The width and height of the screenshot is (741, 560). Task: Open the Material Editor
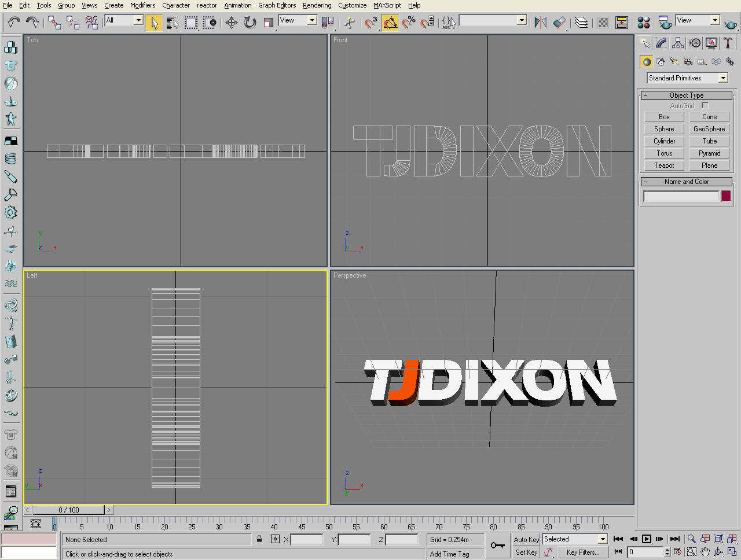[x=643, y=22]
